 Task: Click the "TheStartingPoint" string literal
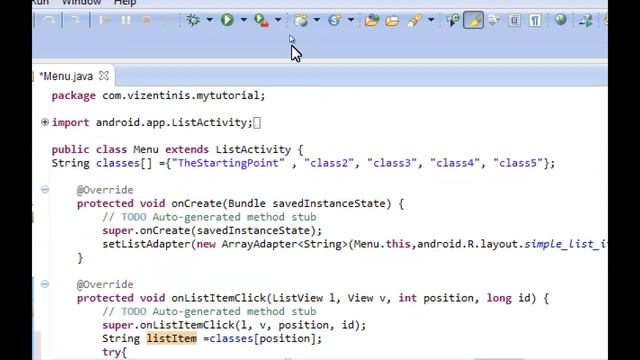[228, 163]
